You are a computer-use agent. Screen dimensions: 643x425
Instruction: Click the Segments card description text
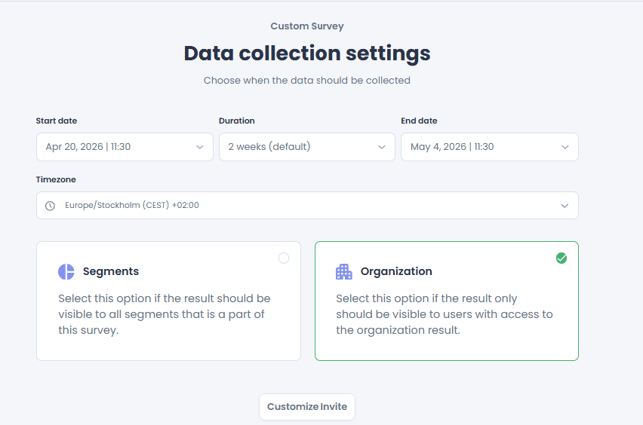tap(164, 314)
